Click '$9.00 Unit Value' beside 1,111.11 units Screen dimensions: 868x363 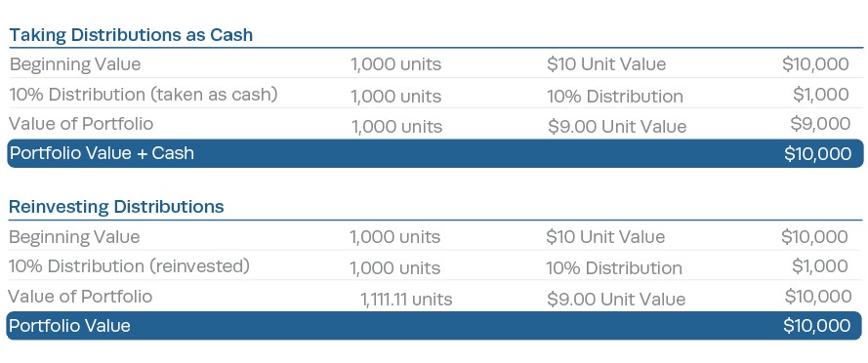click(x=617, y=300)
